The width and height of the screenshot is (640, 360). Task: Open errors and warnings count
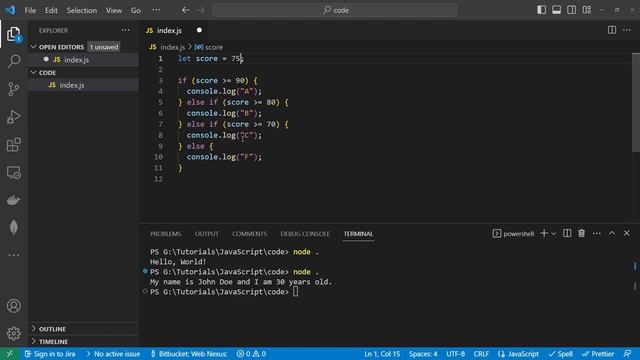click(x=251, y=354)
